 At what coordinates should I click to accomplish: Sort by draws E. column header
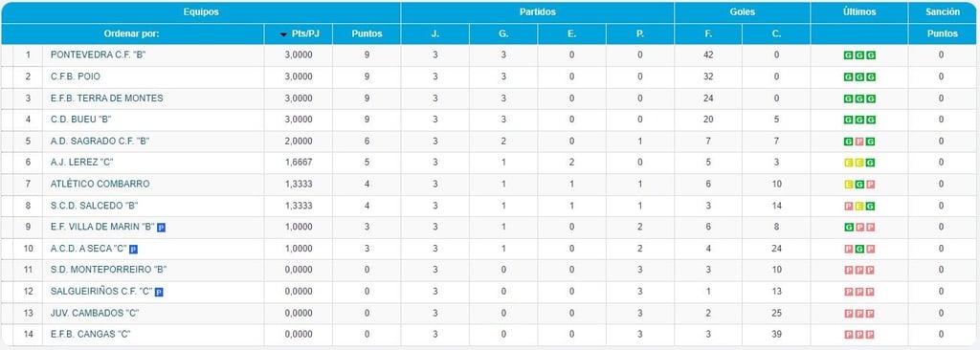click(x=572, y=34)
